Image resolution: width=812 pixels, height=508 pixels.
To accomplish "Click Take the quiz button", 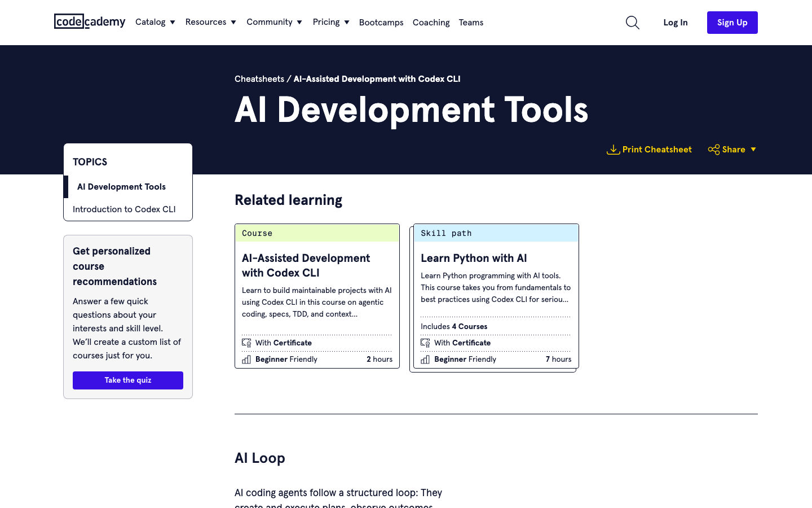I will point(128,380).
